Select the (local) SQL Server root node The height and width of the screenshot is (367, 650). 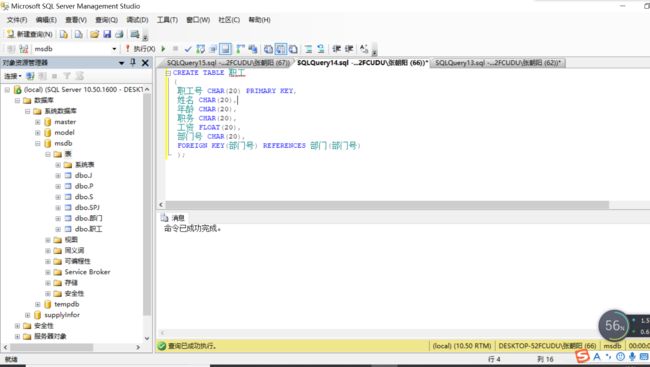[x=83, y=90]
